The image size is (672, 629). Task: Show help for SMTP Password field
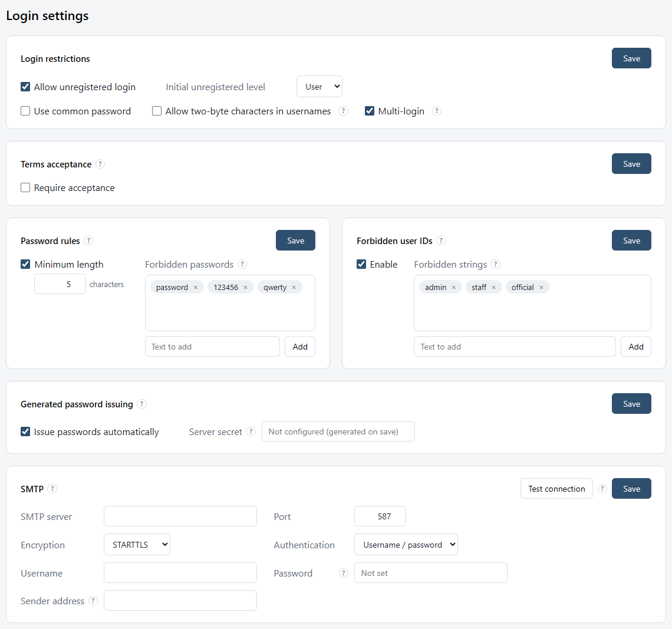pos(343,573)
